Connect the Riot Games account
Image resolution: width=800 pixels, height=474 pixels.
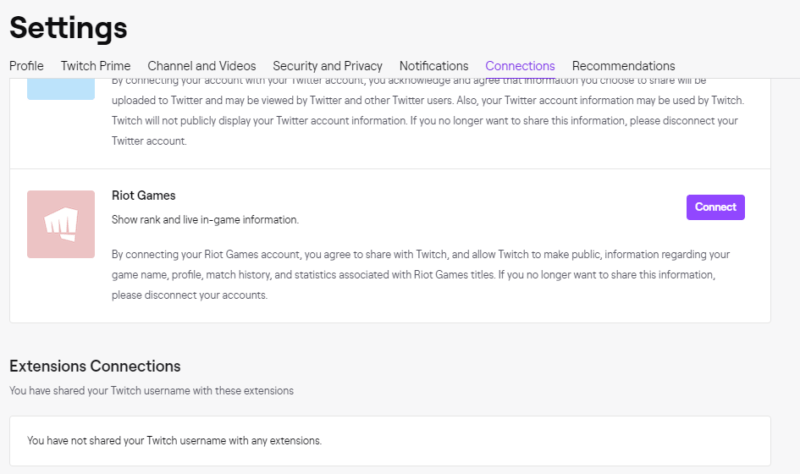coord(715,207)
